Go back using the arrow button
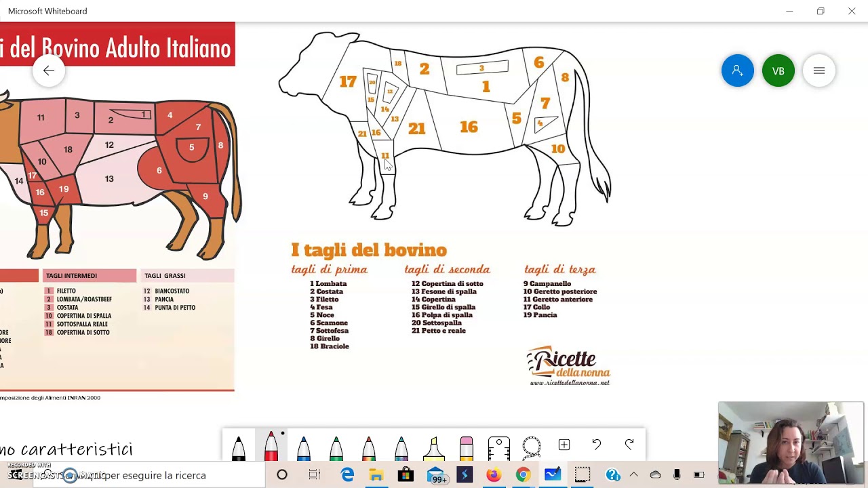This screenshot has width=868, height=488. click(x=49, y=70)
